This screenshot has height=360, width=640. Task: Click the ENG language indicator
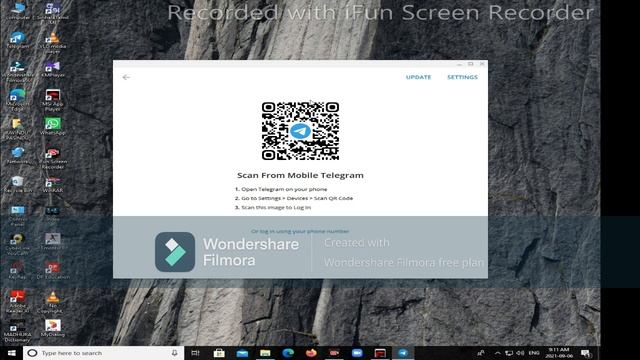(534, 353)
